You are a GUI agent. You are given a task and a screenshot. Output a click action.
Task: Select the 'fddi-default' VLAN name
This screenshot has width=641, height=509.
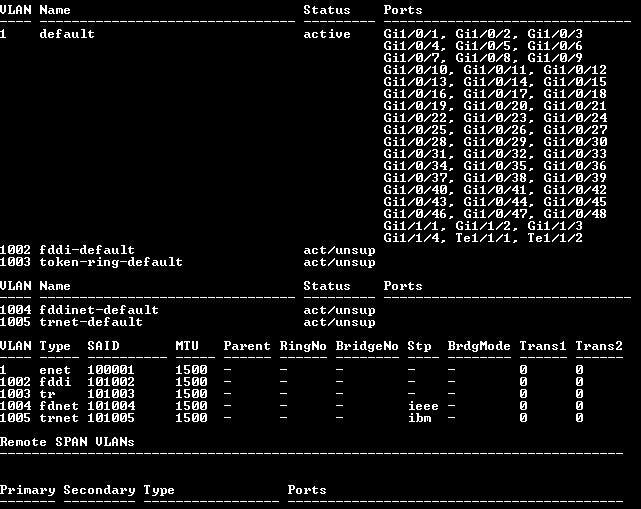point(87,250)
